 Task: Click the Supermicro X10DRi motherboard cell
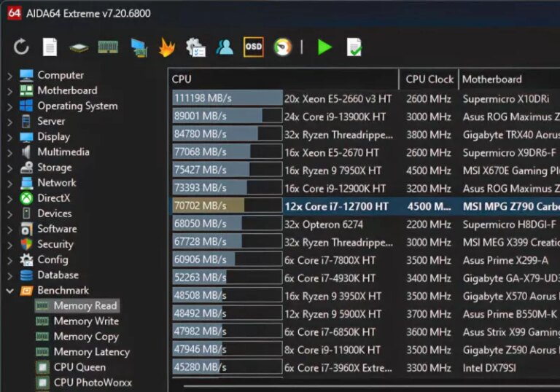tap(506, 99)
